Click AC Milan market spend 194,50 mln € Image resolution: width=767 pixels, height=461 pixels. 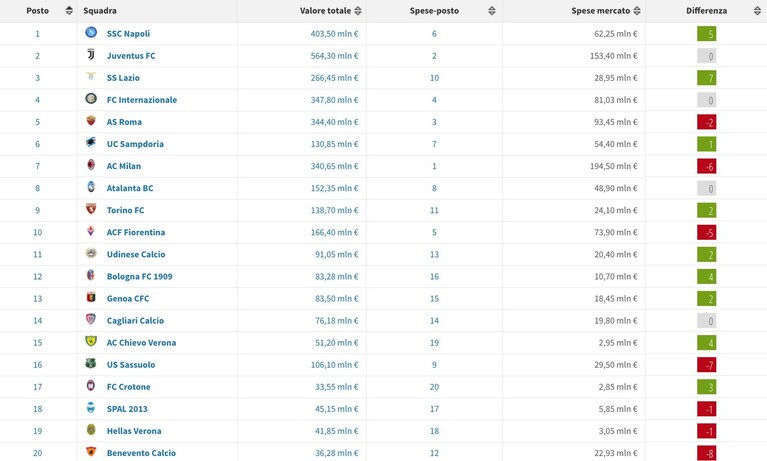(613, 166)
